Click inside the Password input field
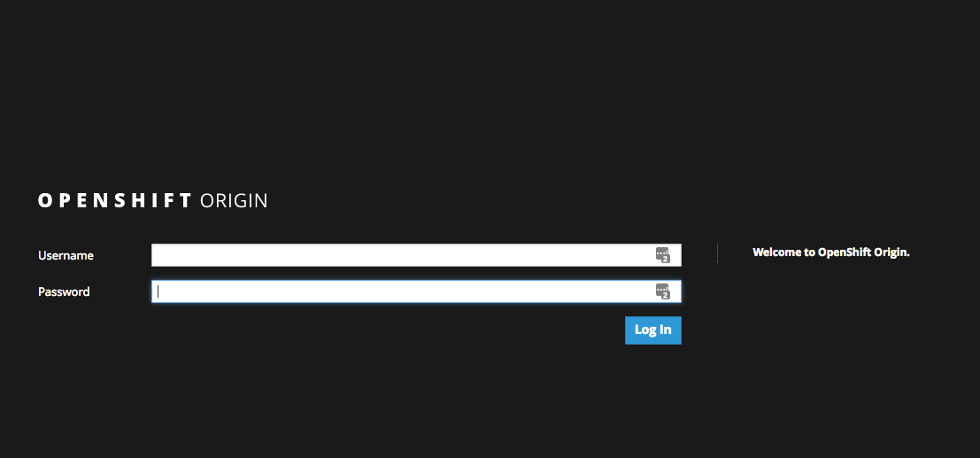980x458 pixels. (398, 291)
